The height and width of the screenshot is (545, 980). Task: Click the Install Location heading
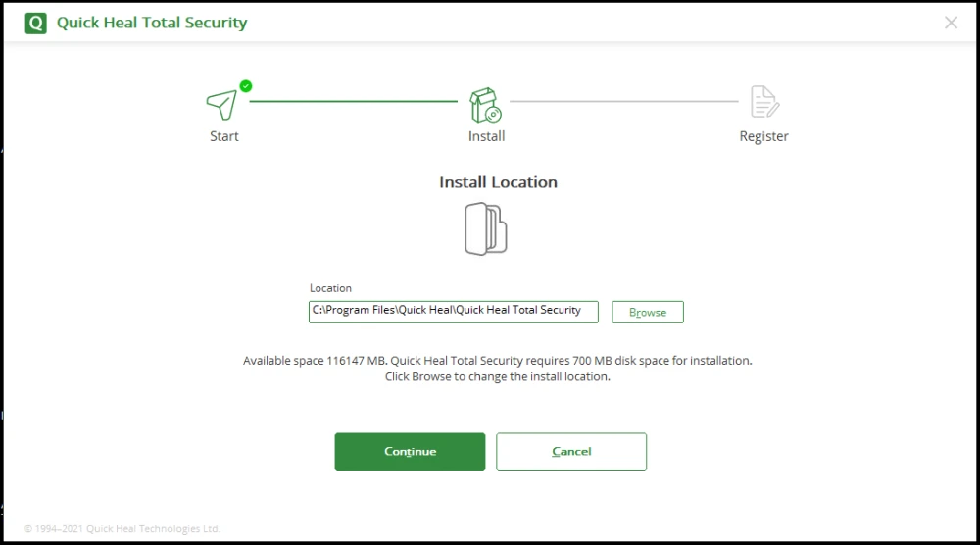(498, 182)
